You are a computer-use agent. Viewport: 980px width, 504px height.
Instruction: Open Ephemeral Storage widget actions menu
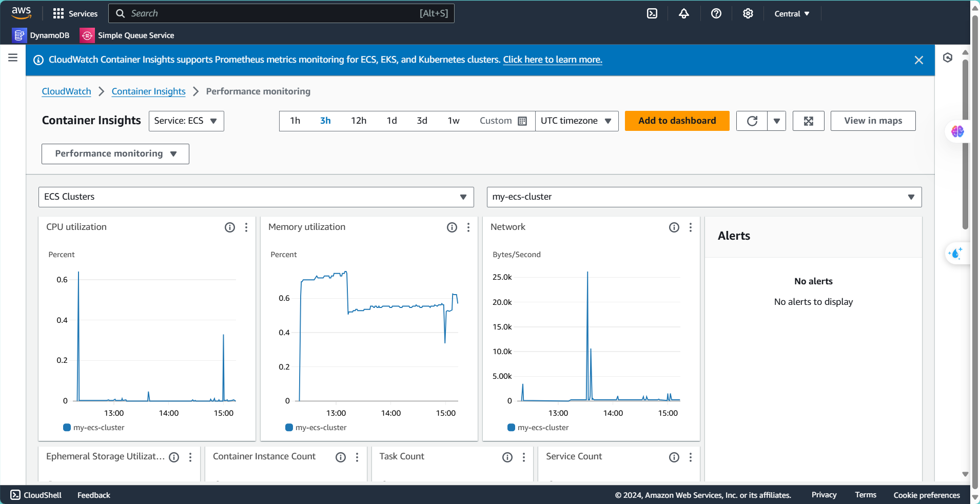[190, 457]
